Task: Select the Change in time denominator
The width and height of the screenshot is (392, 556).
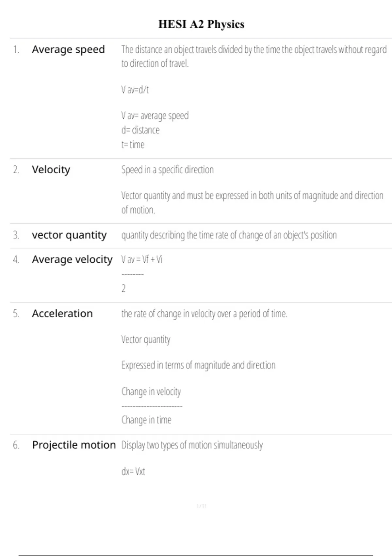Action: coord(146,420)
